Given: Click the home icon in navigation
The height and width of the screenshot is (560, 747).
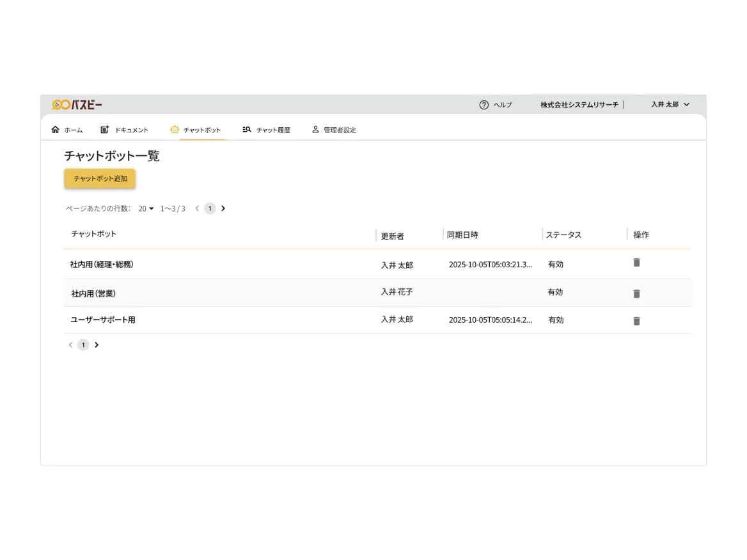Looking at the screenshot, I should click(55, 129).
